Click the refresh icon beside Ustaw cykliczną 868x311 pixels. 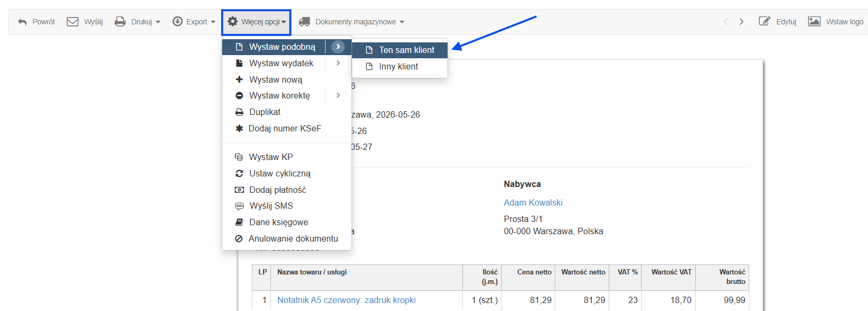click(239, 173)
